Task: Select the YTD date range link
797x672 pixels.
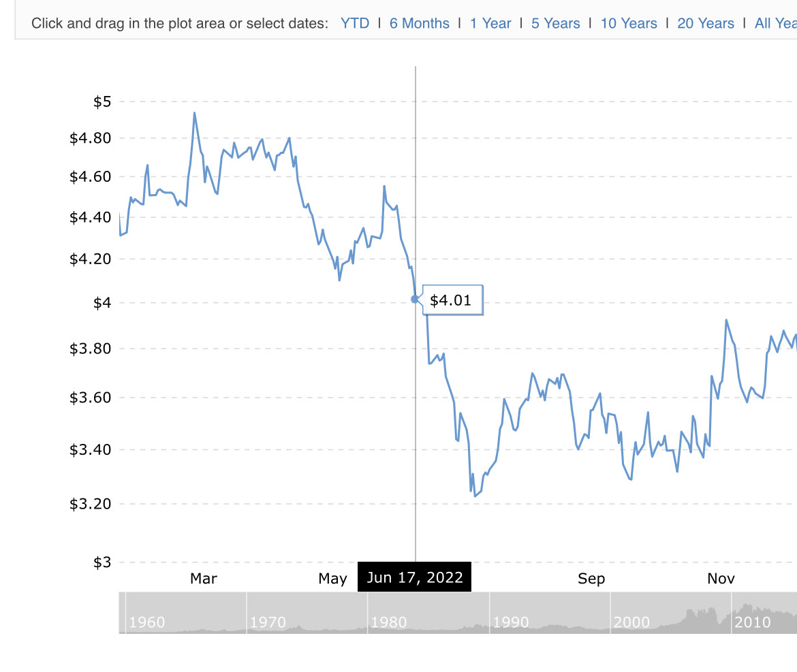Action: tap(355, 23)
